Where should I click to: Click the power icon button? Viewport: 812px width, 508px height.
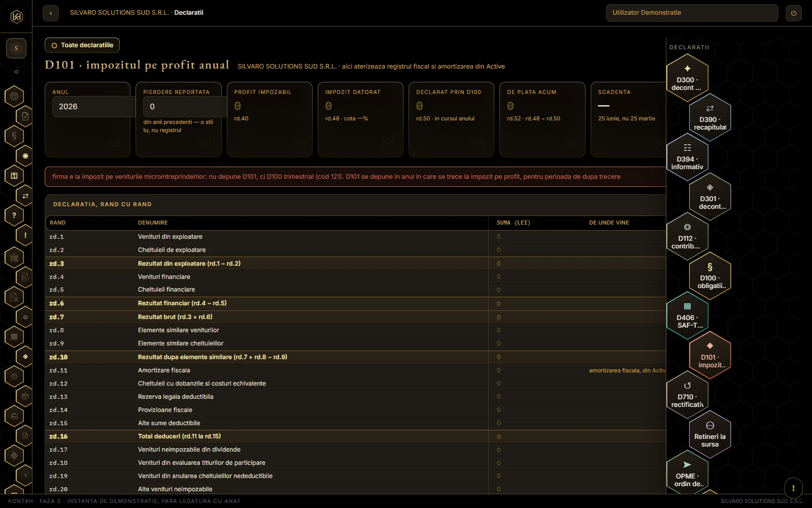(794, 13)
